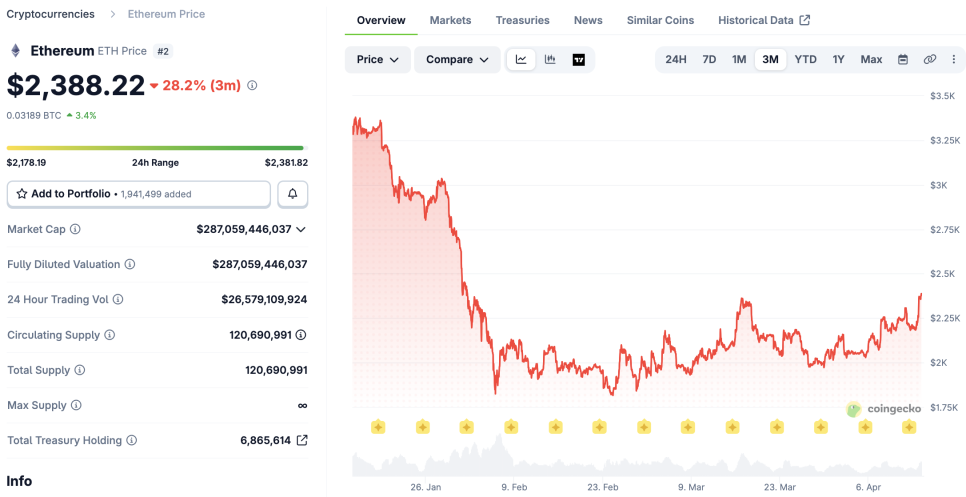Switch chart range to Max
966x497 pixels.
871,60
